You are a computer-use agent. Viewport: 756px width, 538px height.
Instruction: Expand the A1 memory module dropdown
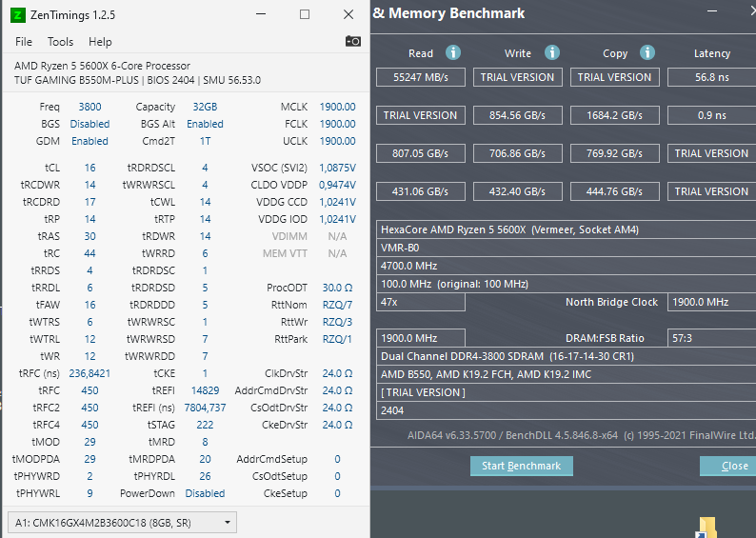123,523
